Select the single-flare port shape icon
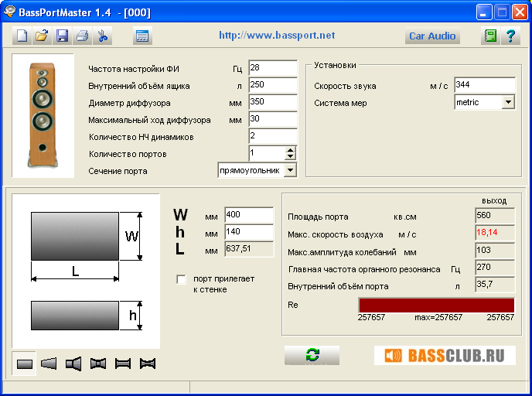This screenshot has height=396, width=532. [49, 364]
